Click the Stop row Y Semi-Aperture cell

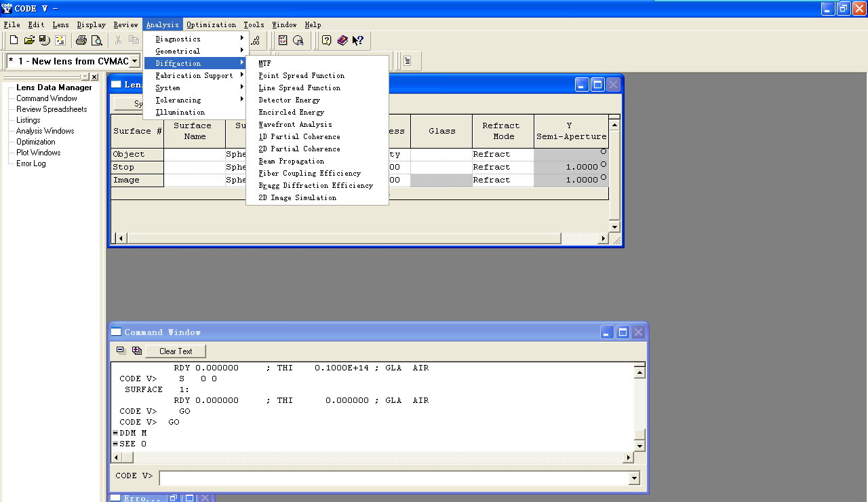[x=571, y=167]
